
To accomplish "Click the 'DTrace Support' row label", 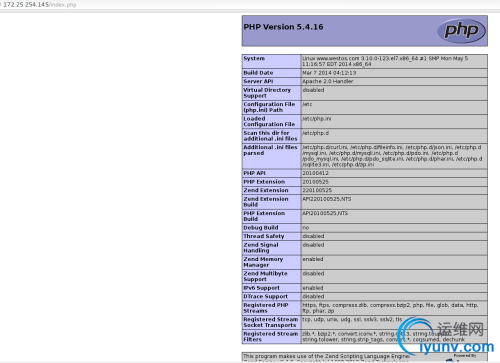I will [266, 297].
